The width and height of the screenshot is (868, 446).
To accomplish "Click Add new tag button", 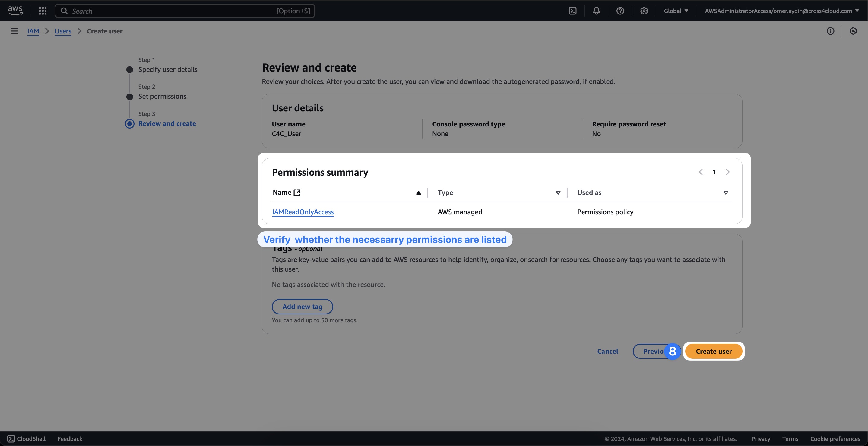I will coord(302,306).
